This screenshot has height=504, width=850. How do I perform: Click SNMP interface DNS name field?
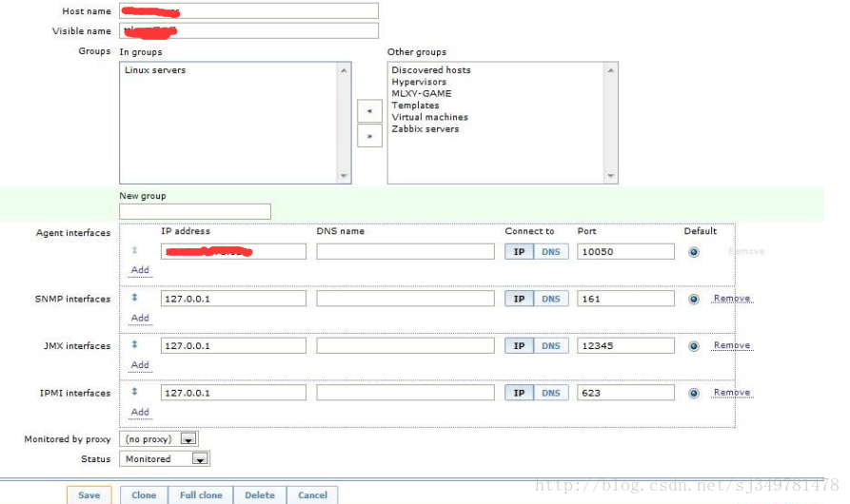pyautogui.click(x=405, y=299)
